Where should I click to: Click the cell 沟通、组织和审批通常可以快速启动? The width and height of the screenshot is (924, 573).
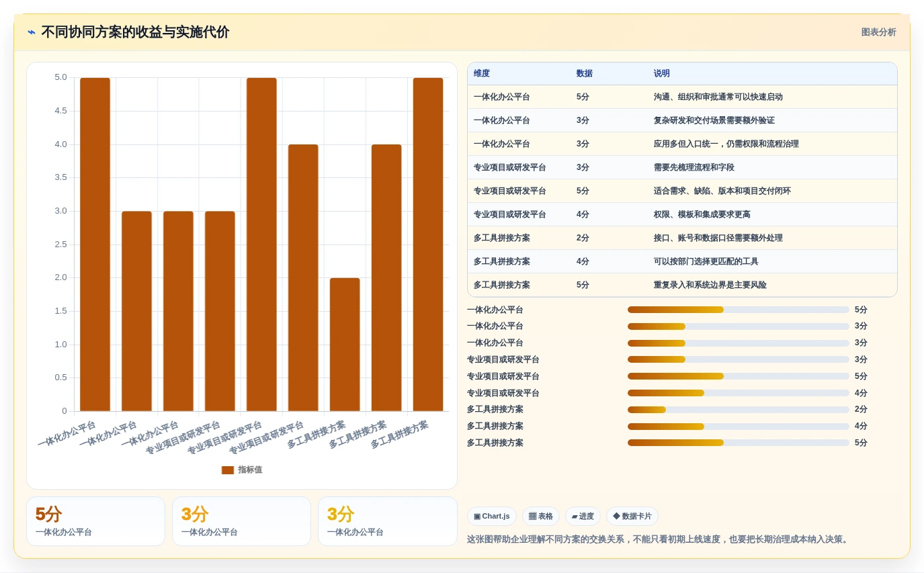718,97
